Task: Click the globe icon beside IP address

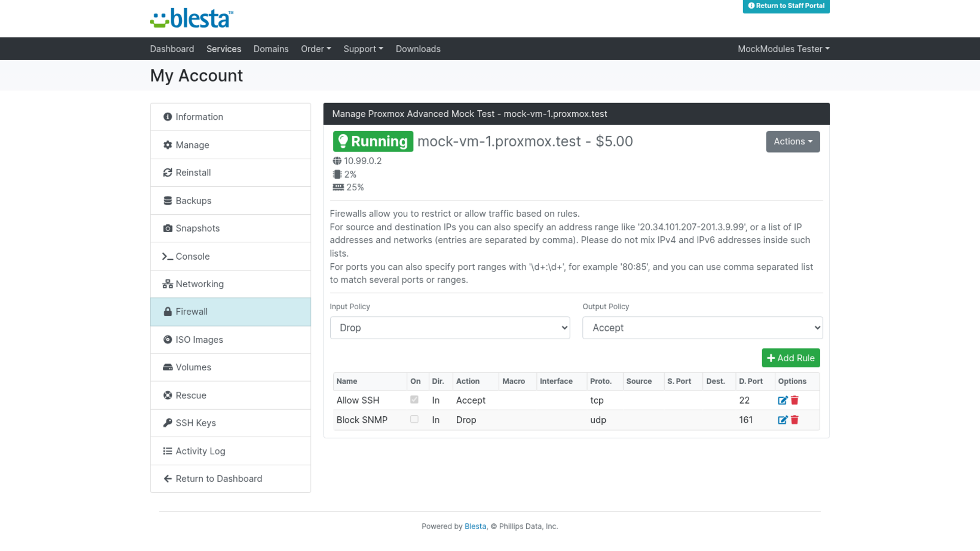Action: pyautogui.click(x=337, y=161)
